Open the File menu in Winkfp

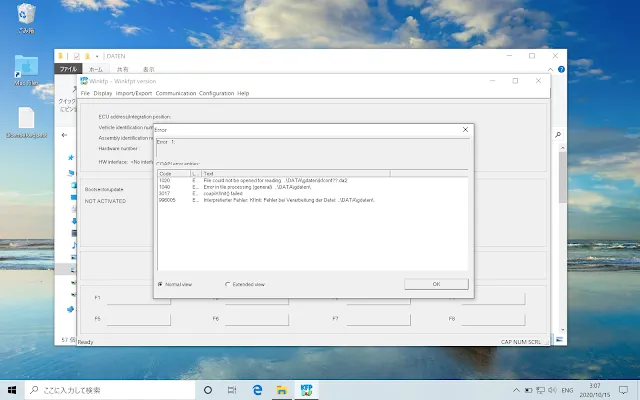[x=85, y=93]
